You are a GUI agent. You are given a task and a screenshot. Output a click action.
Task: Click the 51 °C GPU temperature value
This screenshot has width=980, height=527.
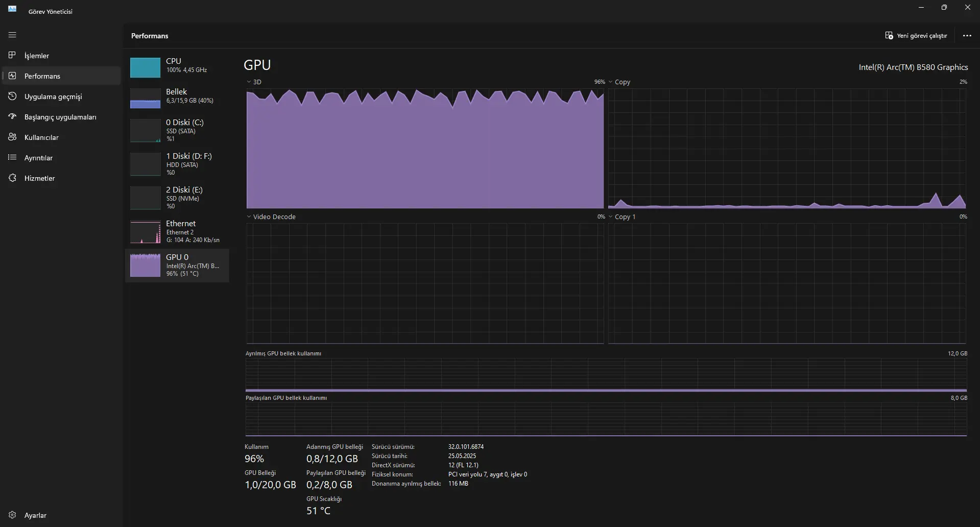pos(318,511)
